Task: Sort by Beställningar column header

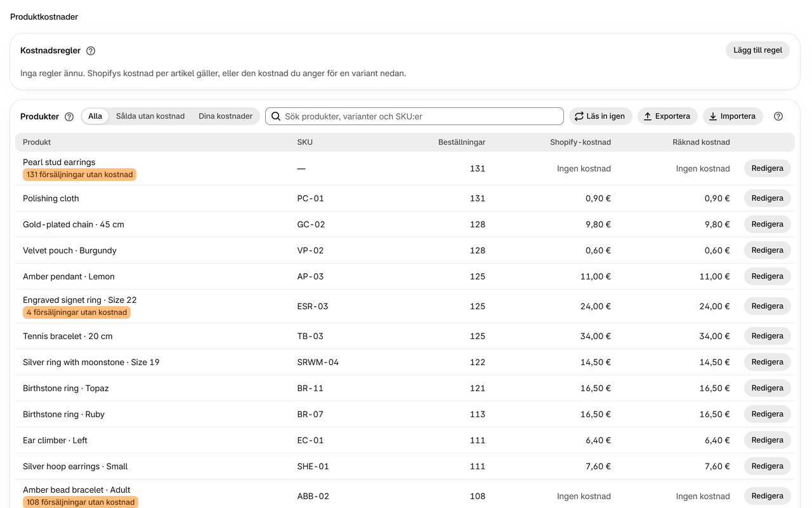Action: click(x=462, y=142)
